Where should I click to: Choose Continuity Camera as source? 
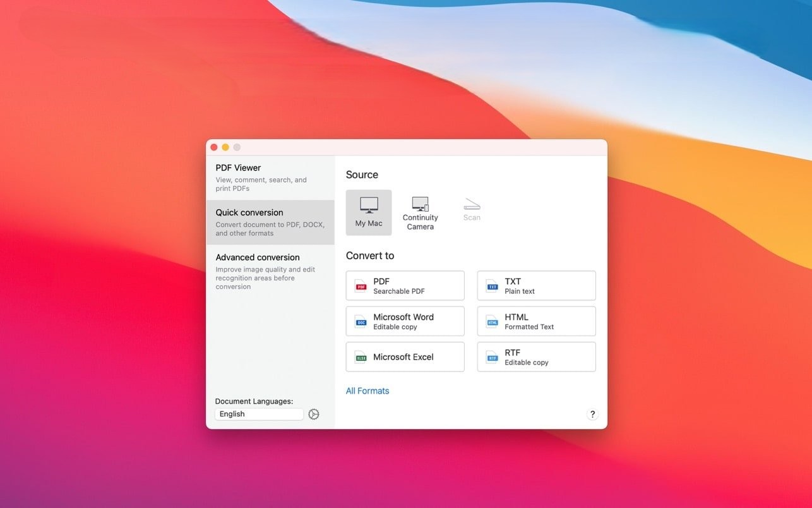[x=420, y=213]
